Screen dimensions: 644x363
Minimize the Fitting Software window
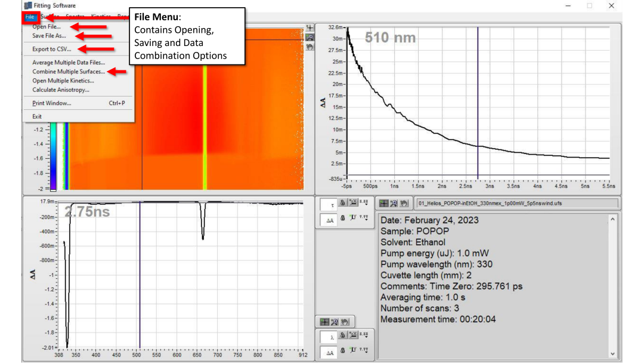[568, 6]
